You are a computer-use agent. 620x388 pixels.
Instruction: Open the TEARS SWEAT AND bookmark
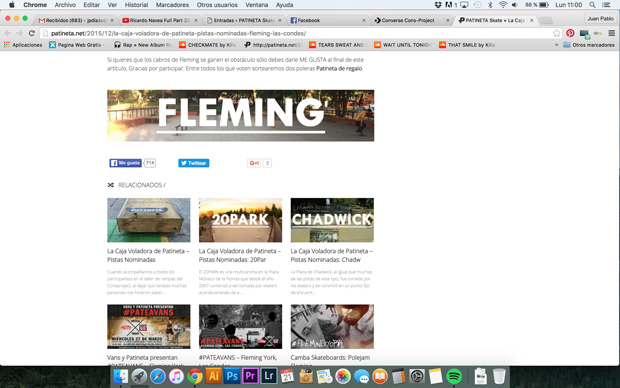(x=338, y=45)
